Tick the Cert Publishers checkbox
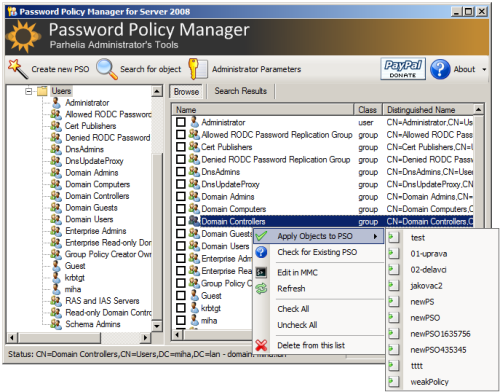This screenshot has width=500, height=392. pos(181,147)
